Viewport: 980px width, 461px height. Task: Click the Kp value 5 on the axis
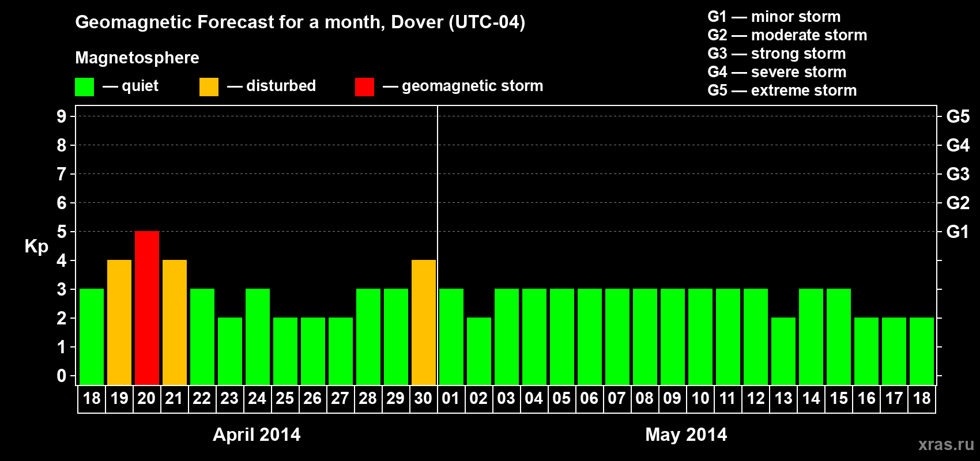[x=62, y=232]
